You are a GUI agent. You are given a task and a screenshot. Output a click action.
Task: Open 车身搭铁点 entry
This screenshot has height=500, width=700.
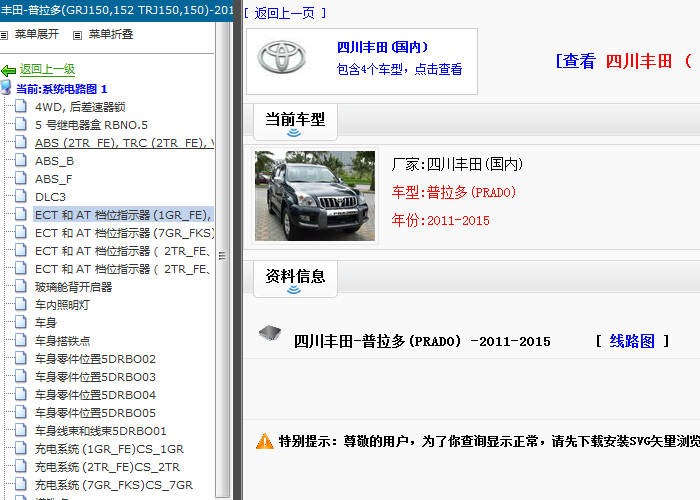(62, 341)
